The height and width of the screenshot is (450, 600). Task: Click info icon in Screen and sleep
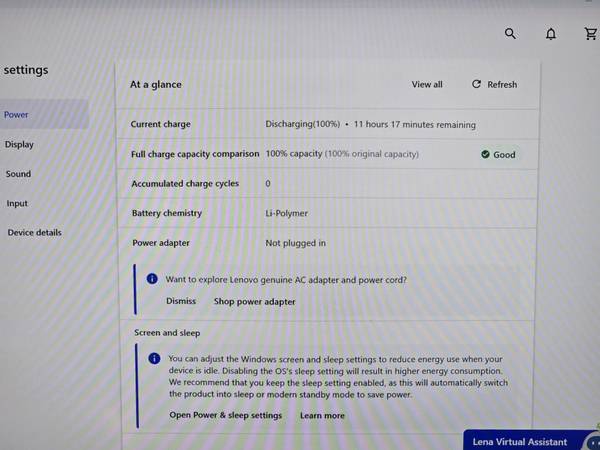154,359
